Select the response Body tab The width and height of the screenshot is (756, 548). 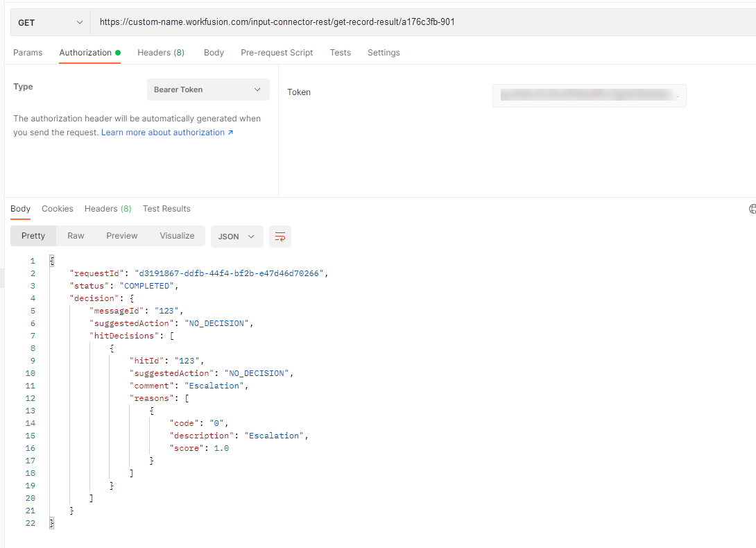coord(20,209)
